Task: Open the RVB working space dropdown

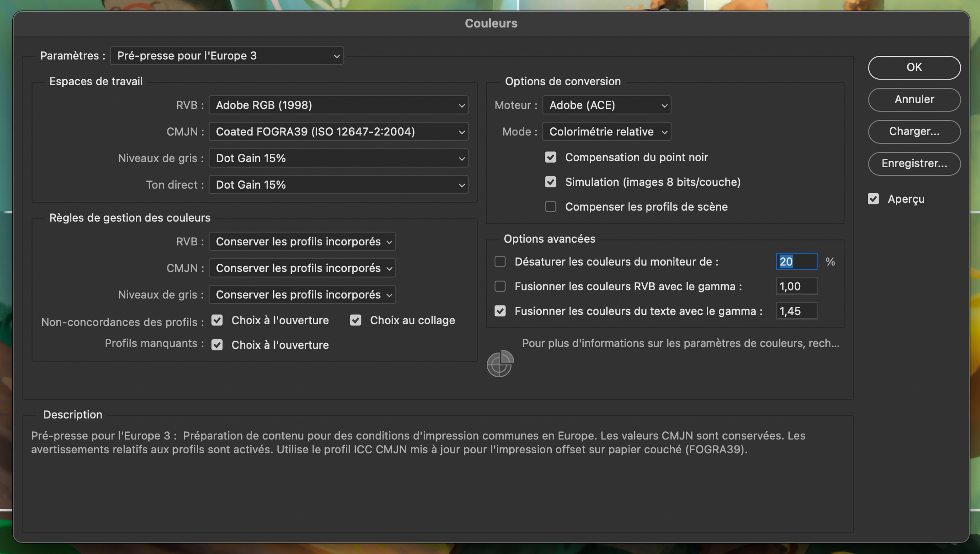Action: [338, 105]
